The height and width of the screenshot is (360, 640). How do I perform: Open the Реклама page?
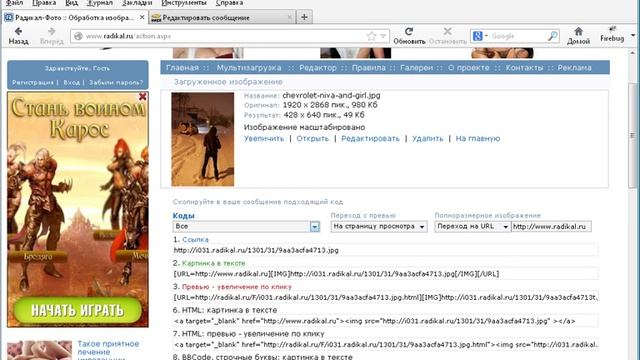click(575, 68)
